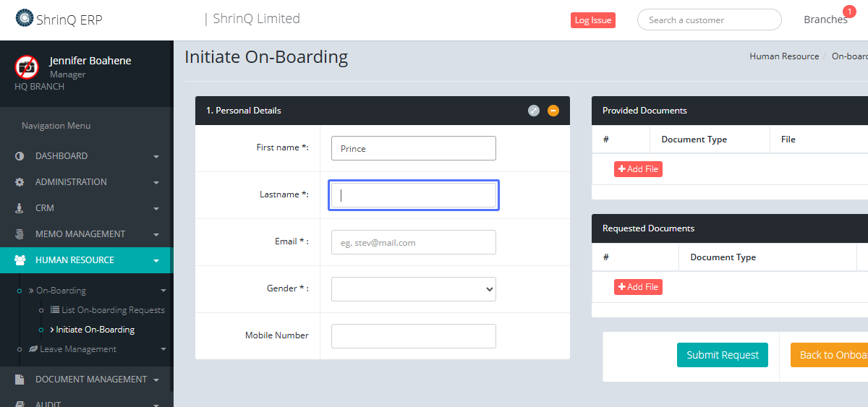Viewport: 868px width, 407px height.
Task: Click Add File under Provided Documents
Action: (x=638, y=169)
